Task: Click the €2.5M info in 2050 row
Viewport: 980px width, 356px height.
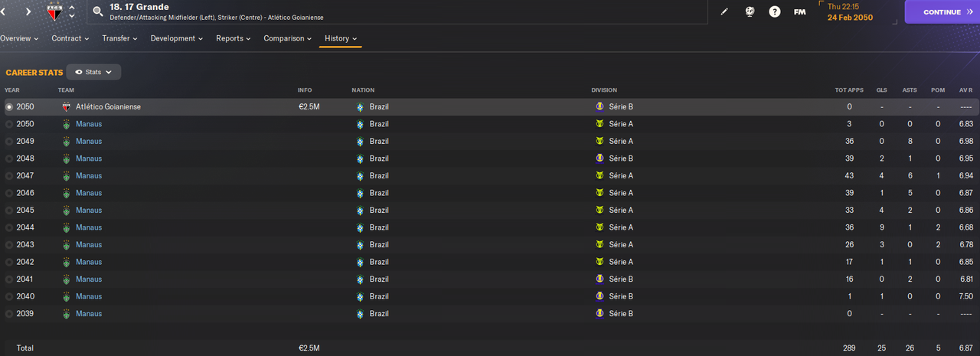Action: (309, 107)
